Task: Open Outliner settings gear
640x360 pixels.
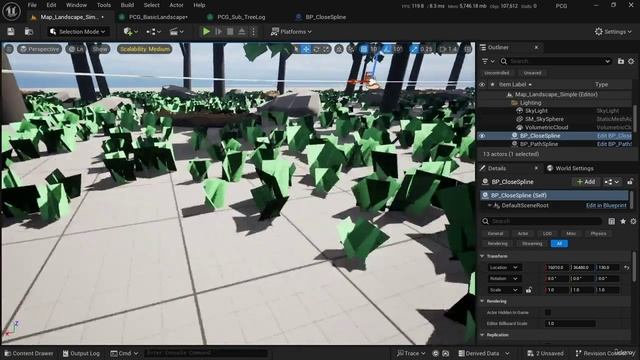Action: pos(631,61)
